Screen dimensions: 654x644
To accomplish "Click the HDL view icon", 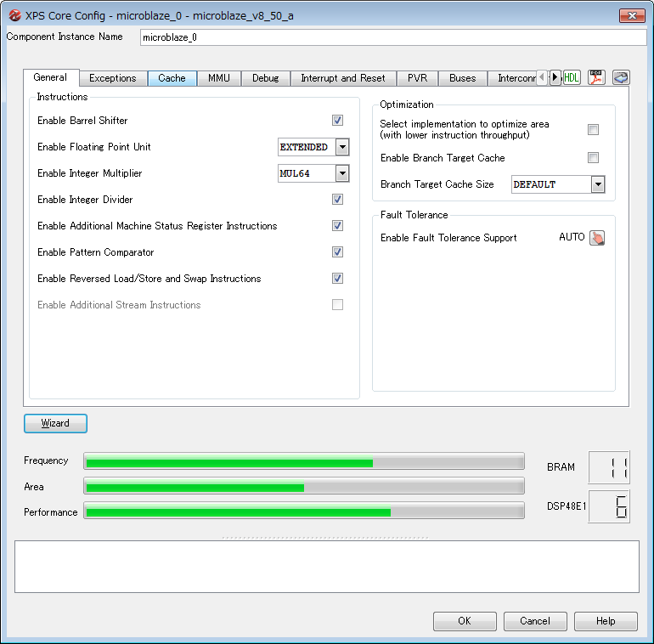I will [572, 77].
